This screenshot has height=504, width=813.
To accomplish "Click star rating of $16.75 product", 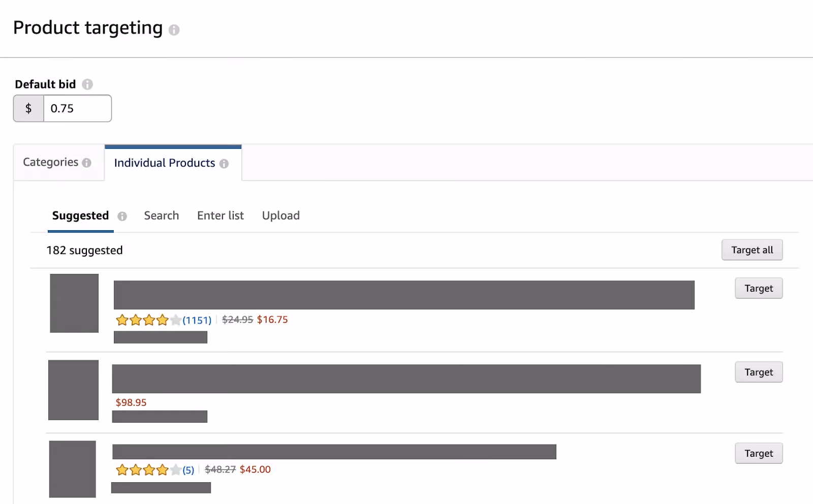I will point(148,320).
